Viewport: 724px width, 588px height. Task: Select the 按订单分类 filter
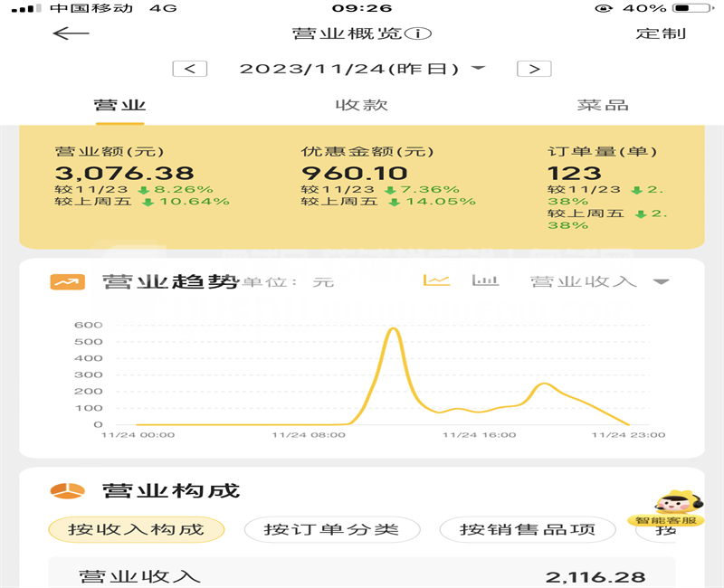(x=331, y=529)
